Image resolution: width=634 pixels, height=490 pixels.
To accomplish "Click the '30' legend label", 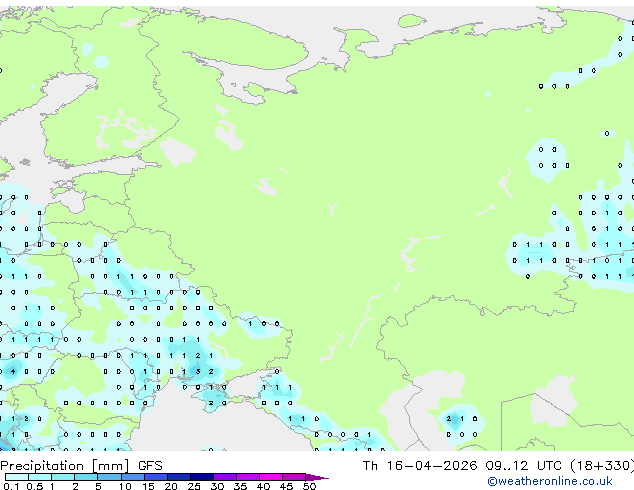I will pos(217,486).
